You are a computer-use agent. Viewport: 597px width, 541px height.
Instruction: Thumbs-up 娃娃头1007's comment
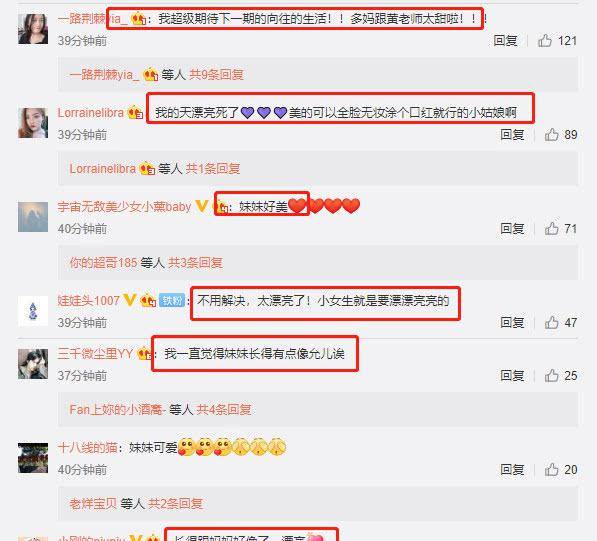point(551,322)
